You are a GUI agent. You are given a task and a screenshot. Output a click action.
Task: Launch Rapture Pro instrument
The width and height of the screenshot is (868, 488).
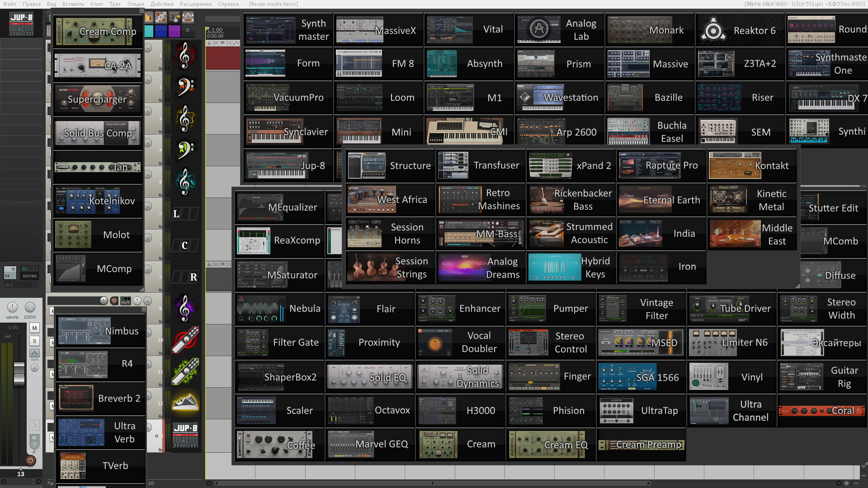661,165
